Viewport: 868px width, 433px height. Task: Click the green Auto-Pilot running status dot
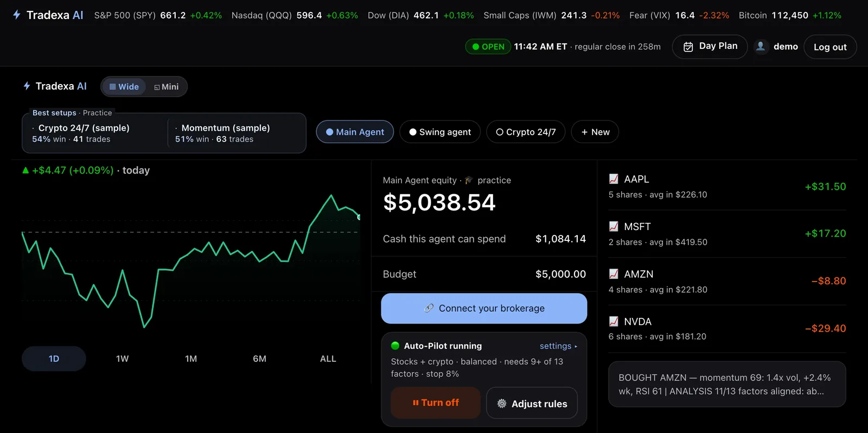395,346
